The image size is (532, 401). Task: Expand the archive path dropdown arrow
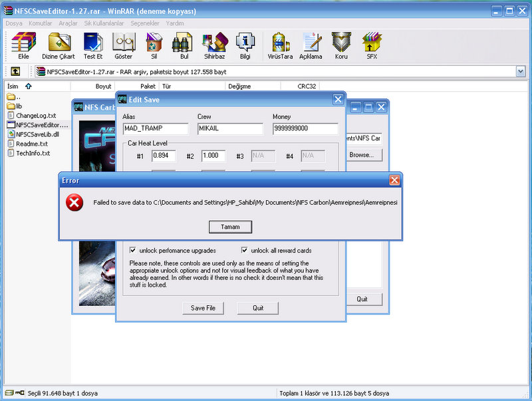point(521,72)
